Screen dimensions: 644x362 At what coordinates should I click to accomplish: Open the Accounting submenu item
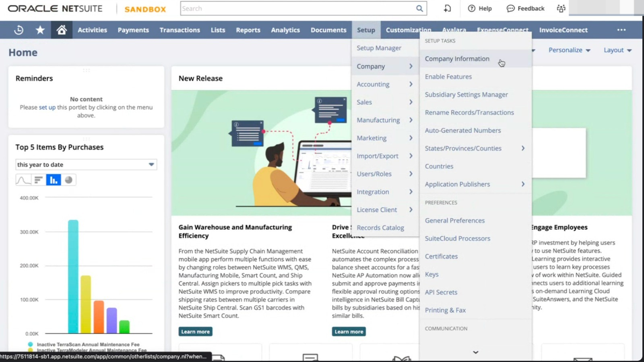pyautogui.click(x=373, y=84)
